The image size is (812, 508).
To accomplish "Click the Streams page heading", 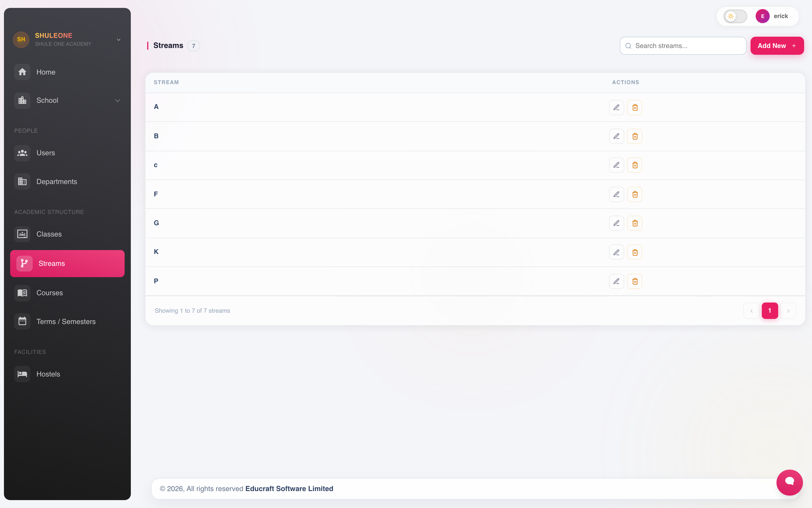I will (x=168, y=46).
